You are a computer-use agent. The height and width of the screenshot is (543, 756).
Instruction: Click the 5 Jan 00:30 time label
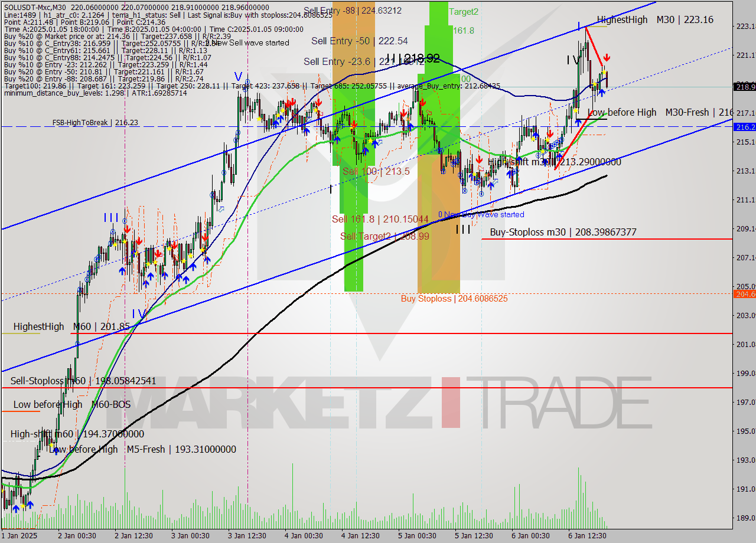[417, 535]
